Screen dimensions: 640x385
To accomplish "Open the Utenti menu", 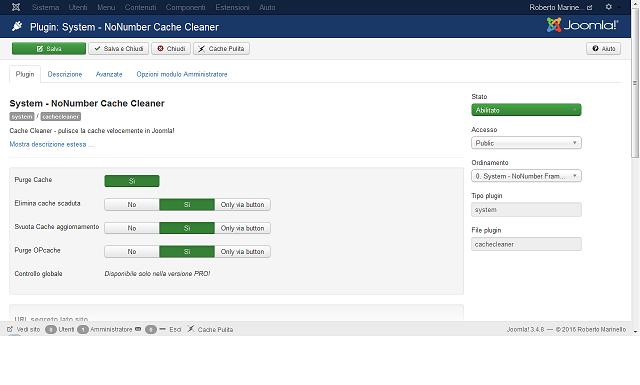I will point(78,7).
